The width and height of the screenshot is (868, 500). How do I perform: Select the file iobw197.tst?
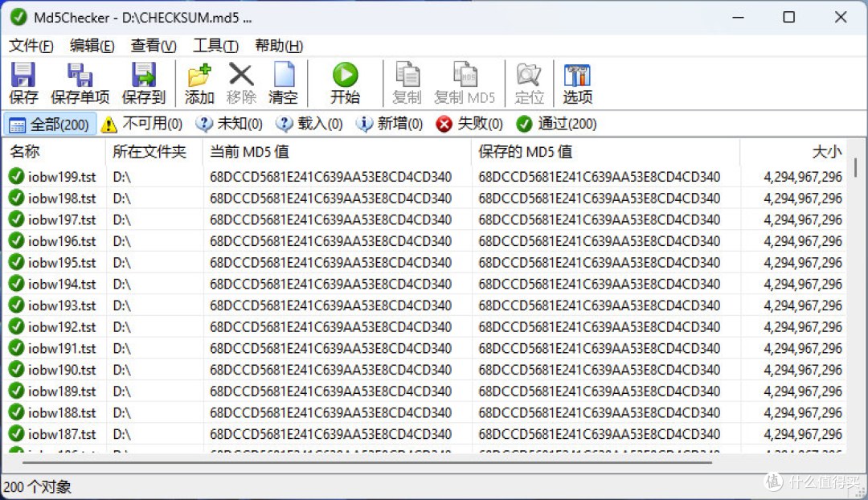[61, 219]
